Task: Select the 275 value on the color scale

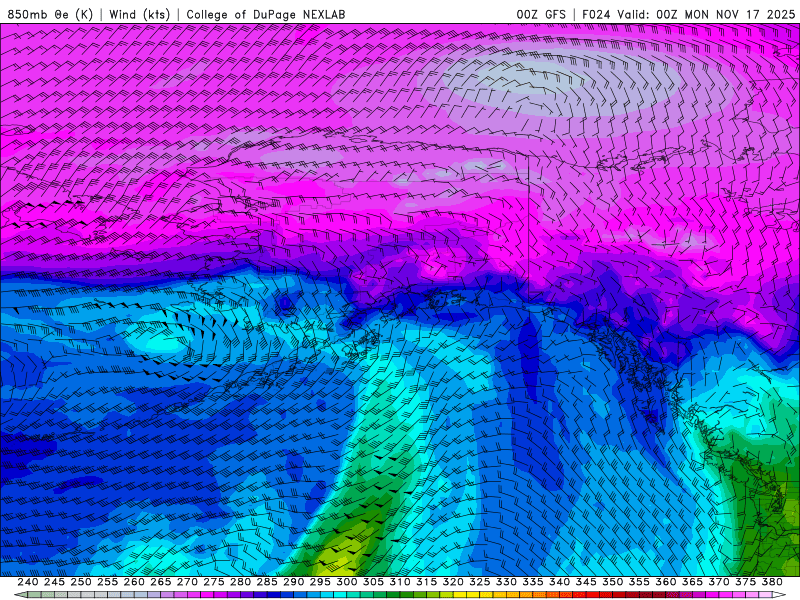Action: pyautogui.click(x=214, y=582)
